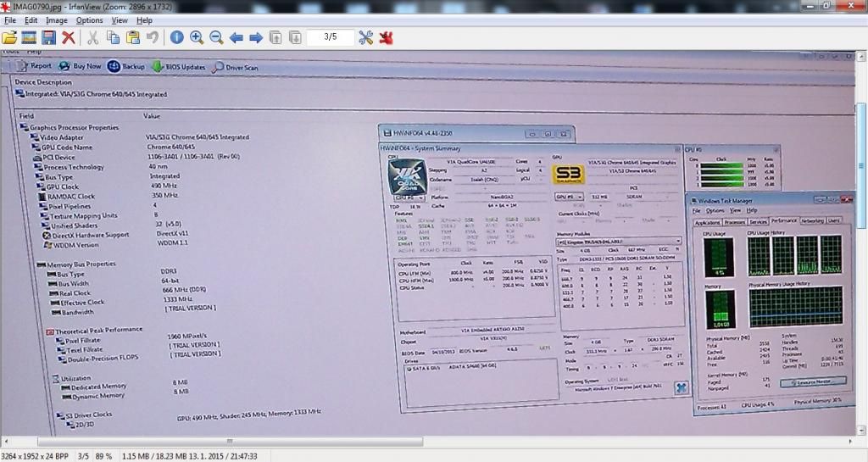Go to the previous image with the left arrow
The width and height of the screenshot is (868, 462).
tap(236, 37)
